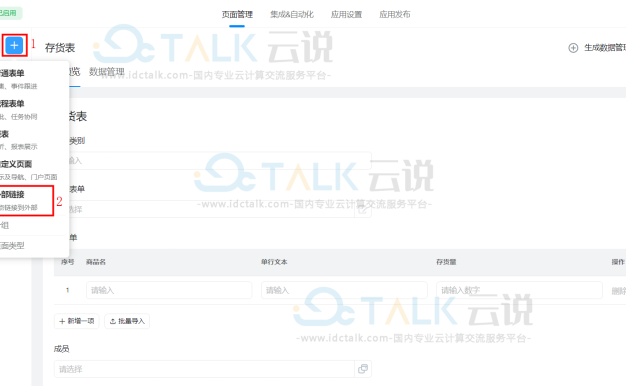Choose 外部链接 option in new-page menu

(x=26, y=200)
